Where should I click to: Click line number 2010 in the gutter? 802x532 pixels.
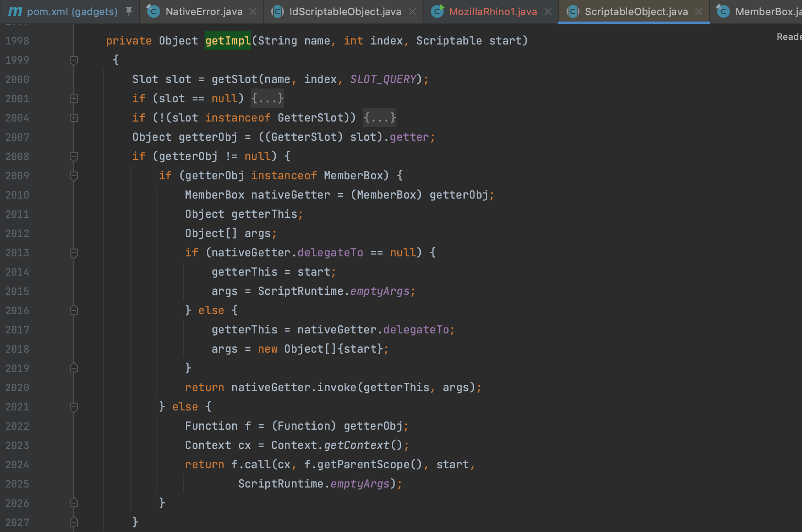17,195
